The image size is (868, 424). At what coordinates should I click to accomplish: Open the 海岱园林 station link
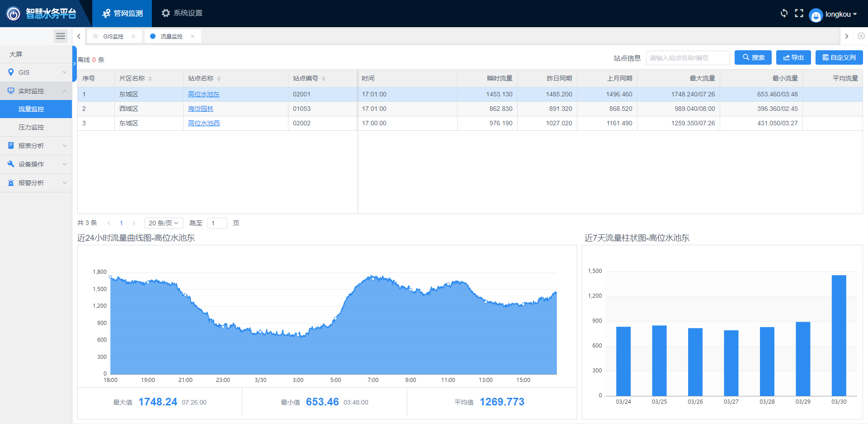point(200,109)
